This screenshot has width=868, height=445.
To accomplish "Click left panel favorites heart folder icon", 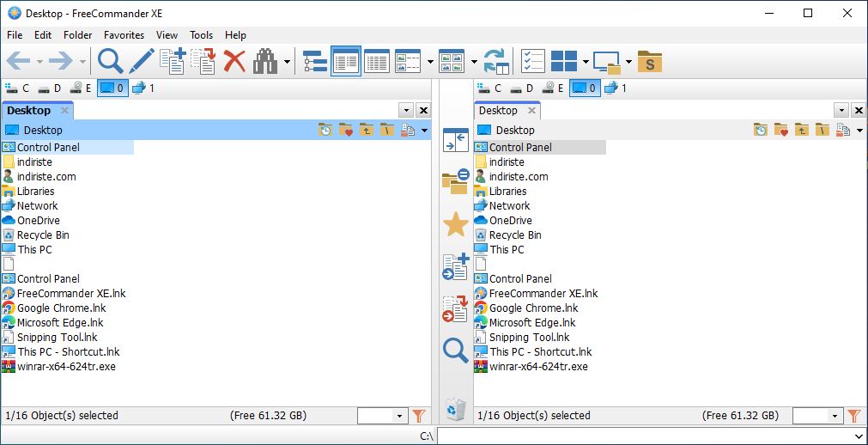I will [x=346, y=131].
